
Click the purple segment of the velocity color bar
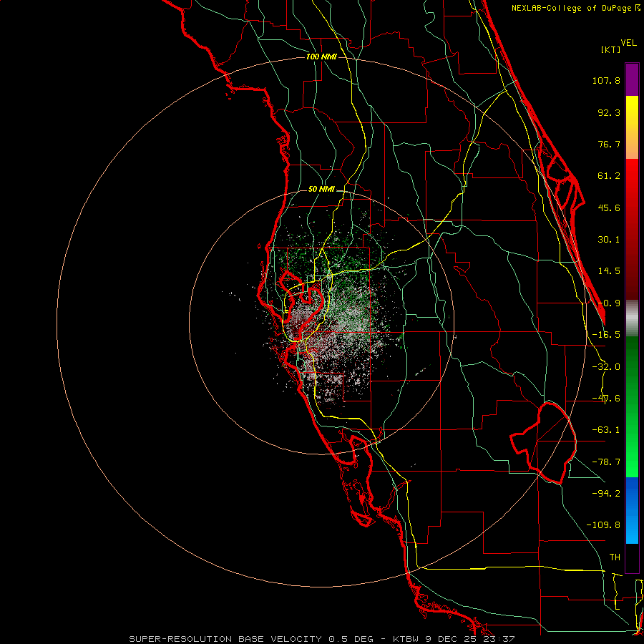click(x=632, y=79)
